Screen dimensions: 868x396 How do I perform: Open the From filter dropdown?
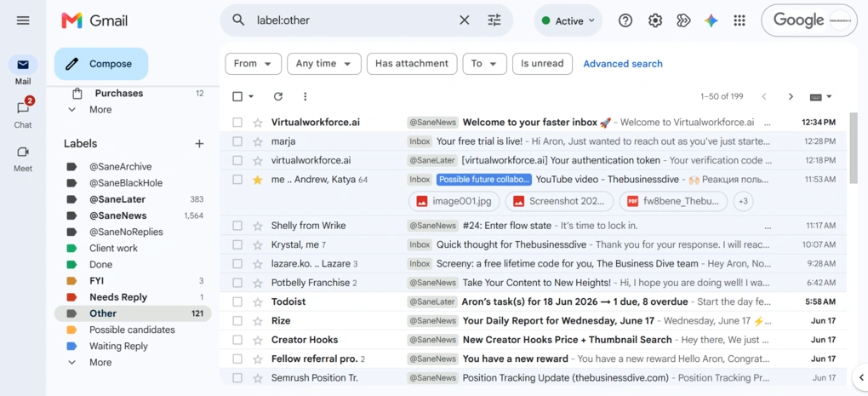click(x=253, y=64)
